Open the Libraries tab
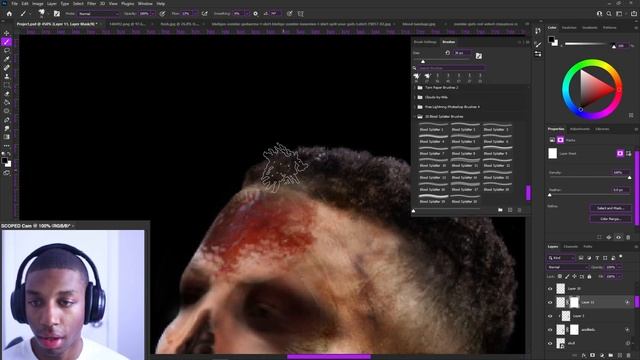640x360 pixels. click(x=602, y=129)
